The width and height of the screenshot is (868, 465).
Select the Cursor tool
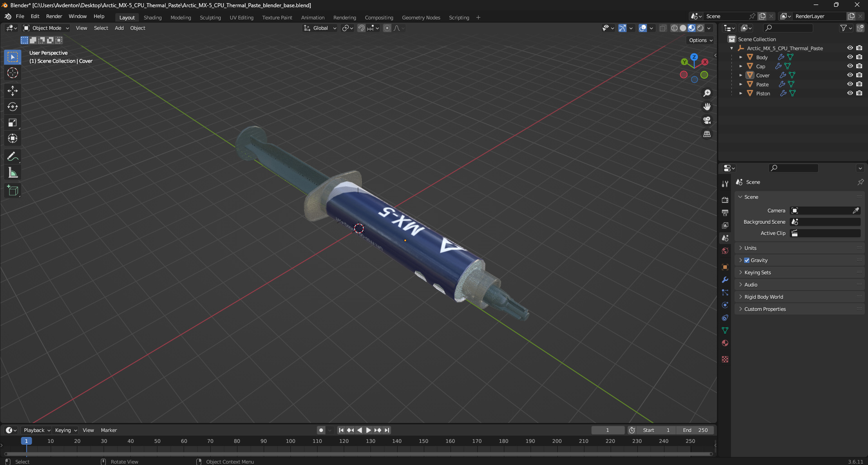pyautogui.click(x=13, y=73)
